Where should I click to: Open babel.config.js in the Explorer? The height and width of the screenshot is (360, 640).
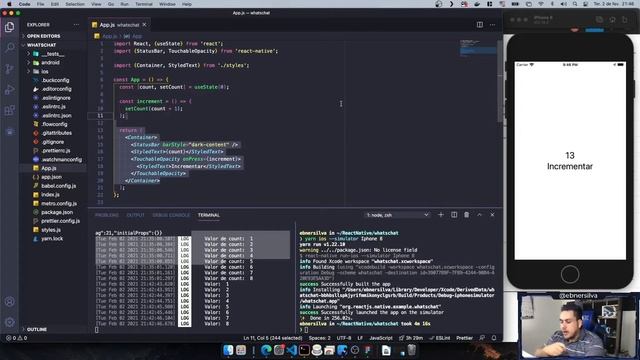pyautogui.click(x=58, y=186)
